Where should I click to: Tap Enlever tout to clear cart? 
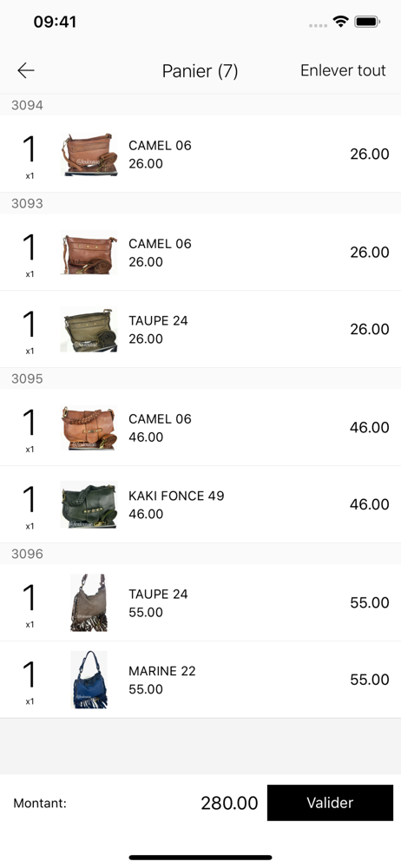(343, 70)
